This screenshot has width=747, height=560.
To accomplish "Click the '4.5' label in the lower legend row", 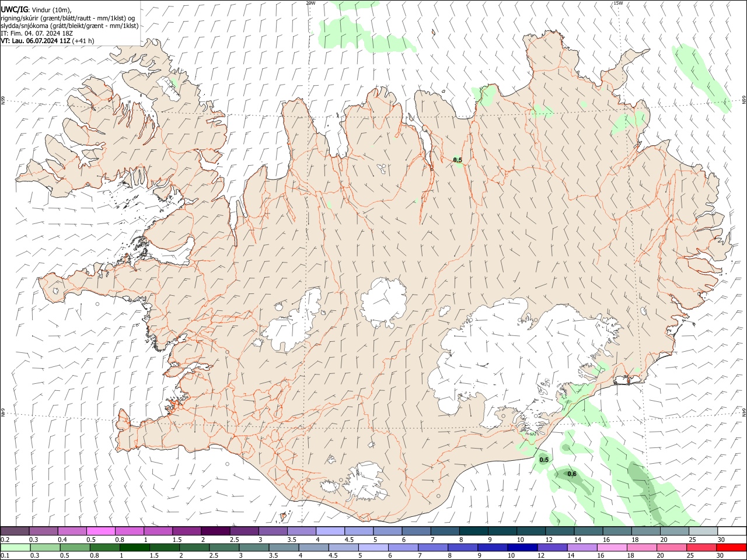I will click(332, 556).
